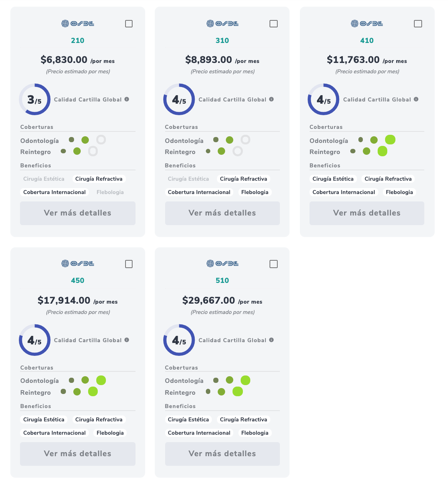Click the info icon on plan 310

pyautogui.click(x=271, y=99)
